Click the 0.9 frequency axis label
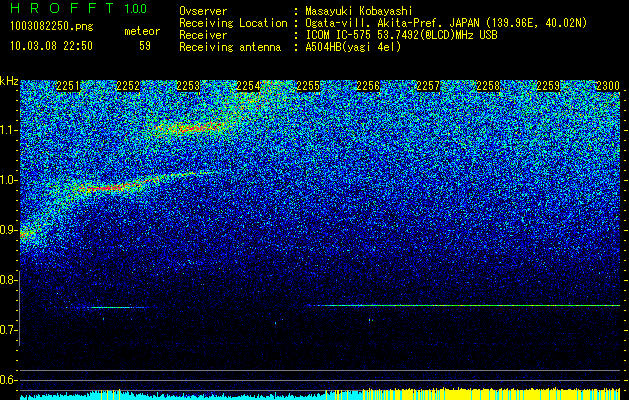 point(8,230)
